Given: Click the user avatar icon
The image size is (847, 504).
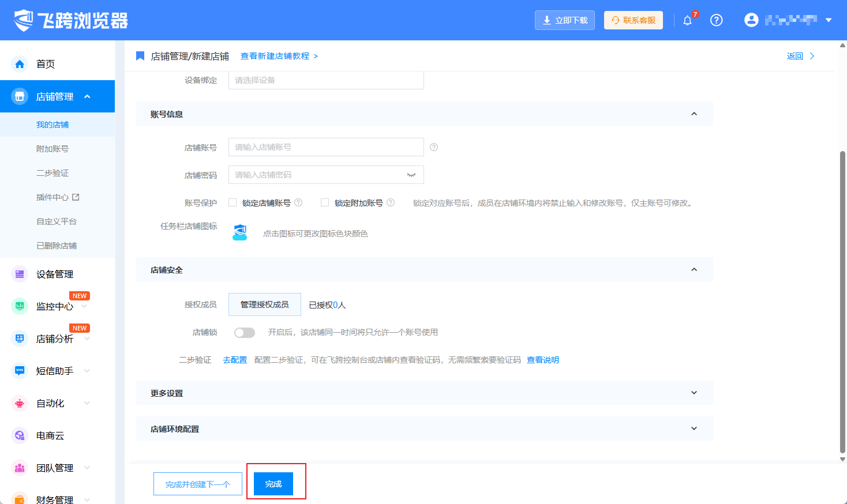Looking at the screenshot, I should click(x=751, y=20).
